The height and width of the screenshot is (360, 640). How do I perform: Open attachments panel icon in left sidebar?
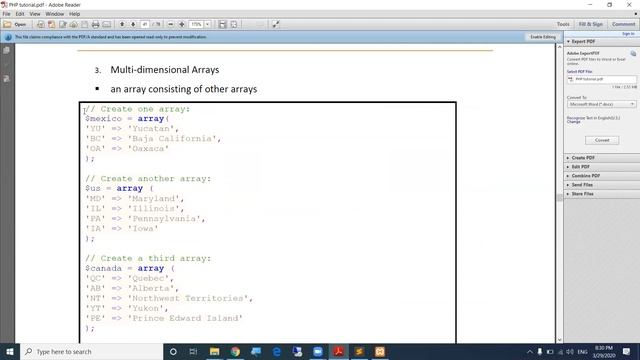point(7,79)
